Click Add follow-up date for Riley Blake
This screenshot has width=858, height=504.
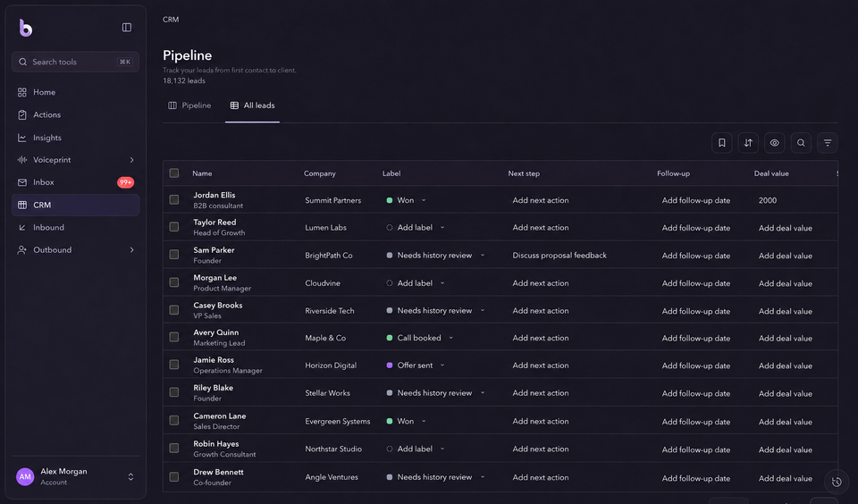tap(696, 393)
